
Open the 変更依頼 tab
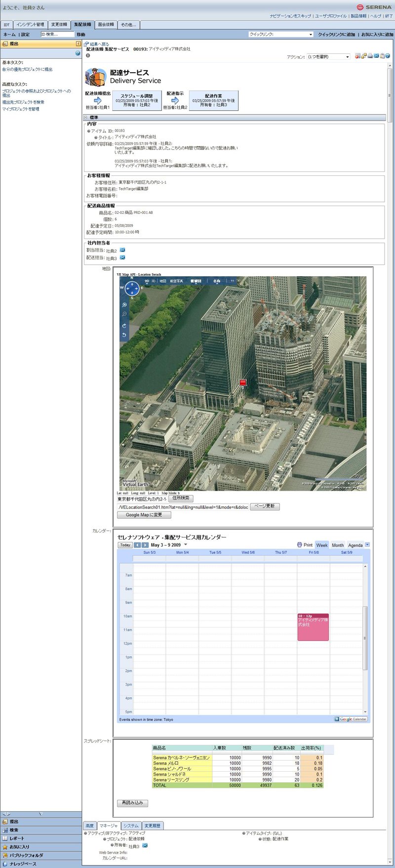(59, 25)
